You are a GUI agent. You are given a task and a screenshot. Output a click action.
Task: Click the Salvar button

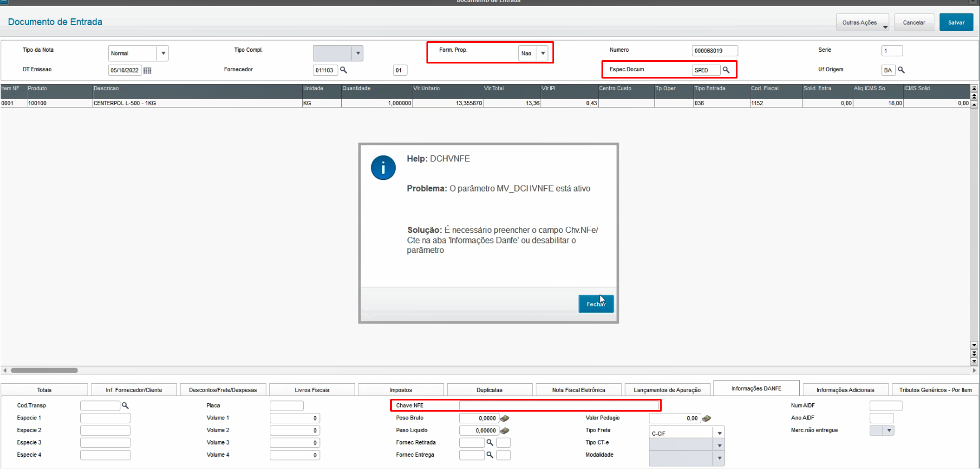957,22
